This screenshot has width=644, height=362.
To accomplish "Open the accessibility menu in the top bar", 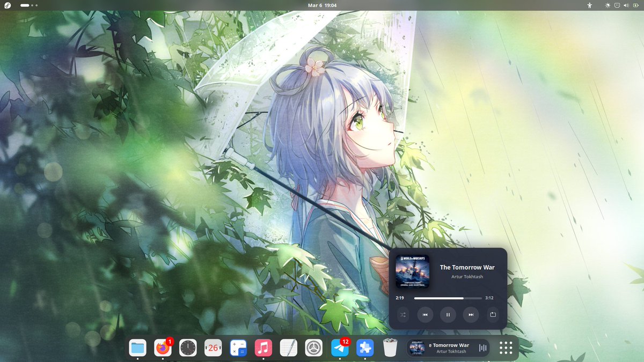I will [589, 5].
